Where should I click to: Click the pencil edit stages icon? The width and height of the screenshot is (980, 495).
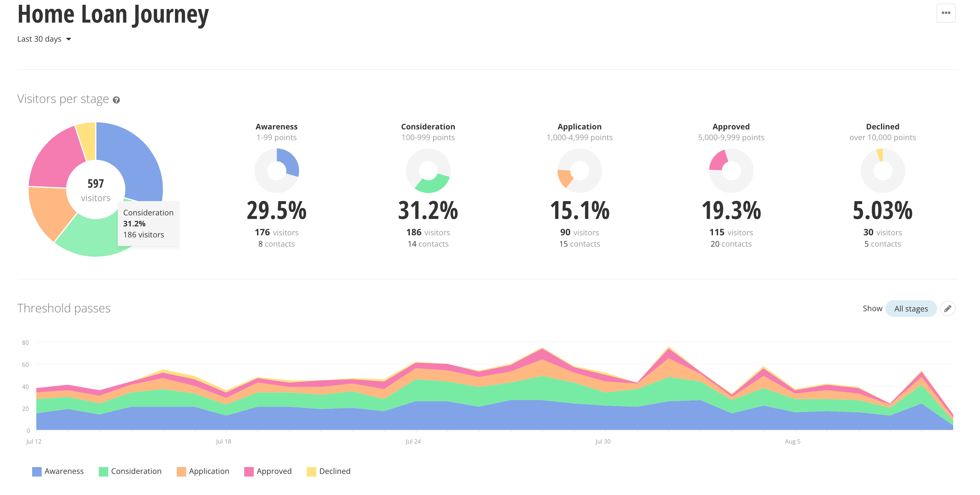point(947,308)
